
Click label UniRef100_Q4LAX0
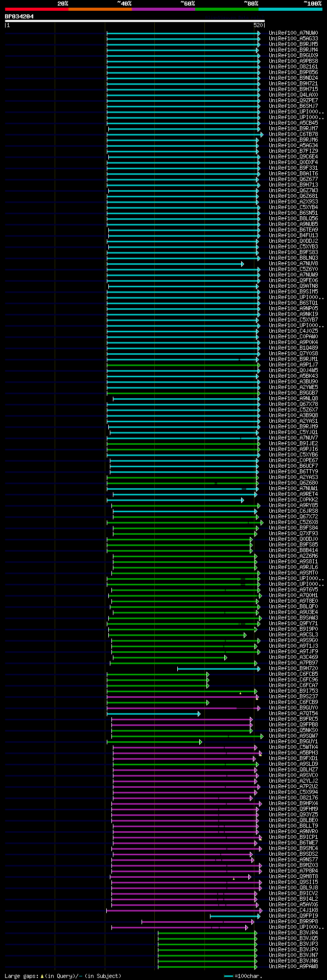[293, 95]
